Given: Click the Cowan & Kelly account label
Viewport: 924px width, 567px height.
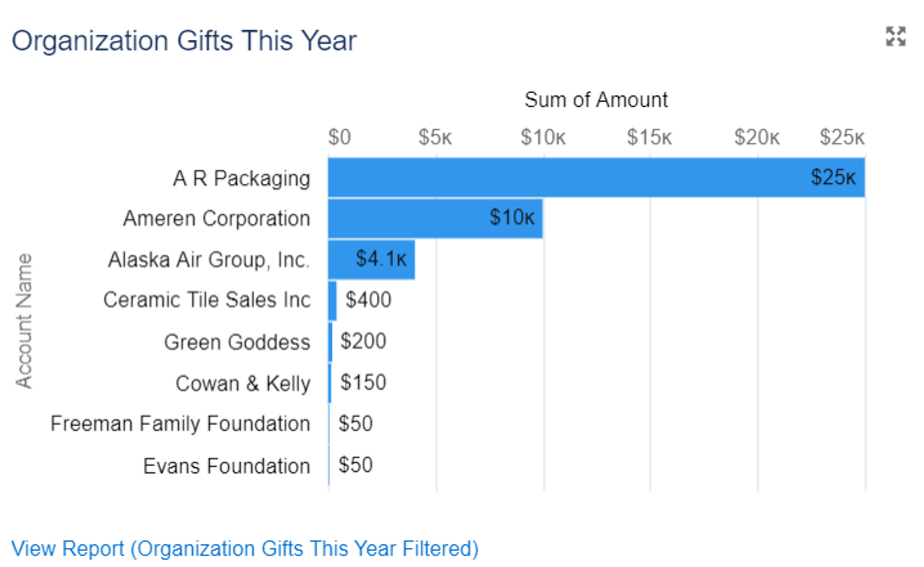Looking at the screenshot, I should pos(243,383).
